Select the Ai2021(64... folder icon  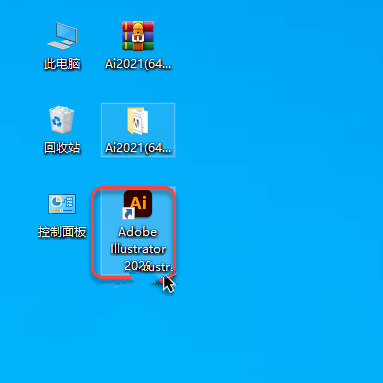pos(138,121)
